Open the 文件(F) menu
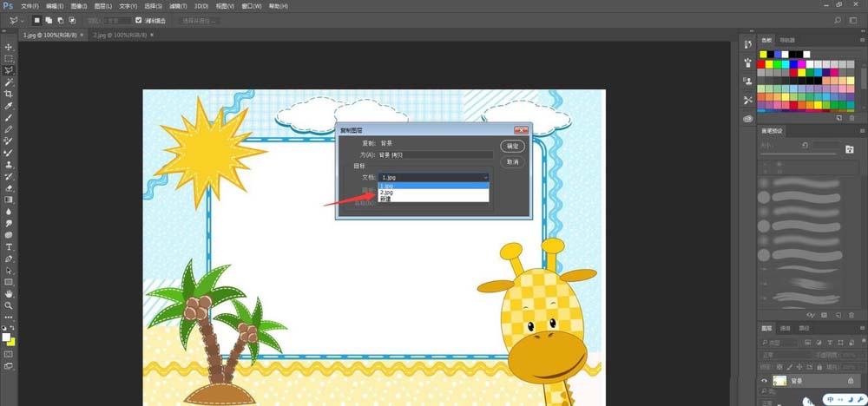The width and height of the screenshot is (868, 406). (x=30, y=6)
